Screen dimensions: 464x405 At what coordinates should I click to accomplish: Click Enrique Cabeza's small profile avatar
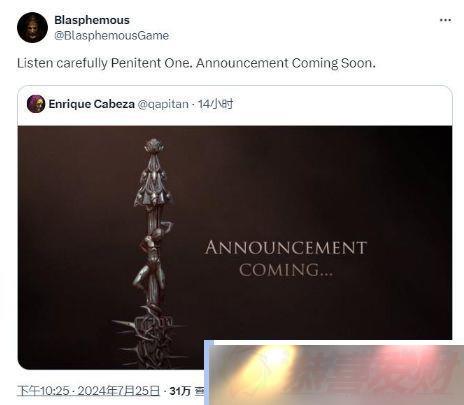36,104
